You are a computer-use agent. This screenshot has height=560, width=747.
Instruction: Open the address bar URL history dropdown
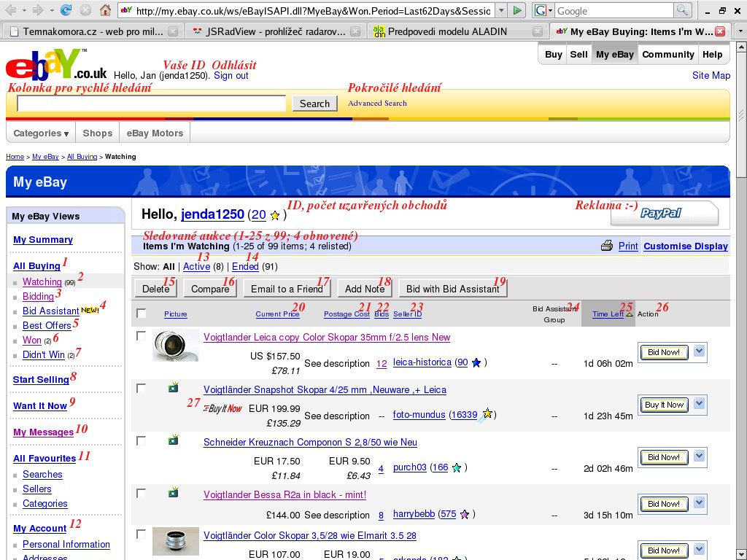click(501, 10)
